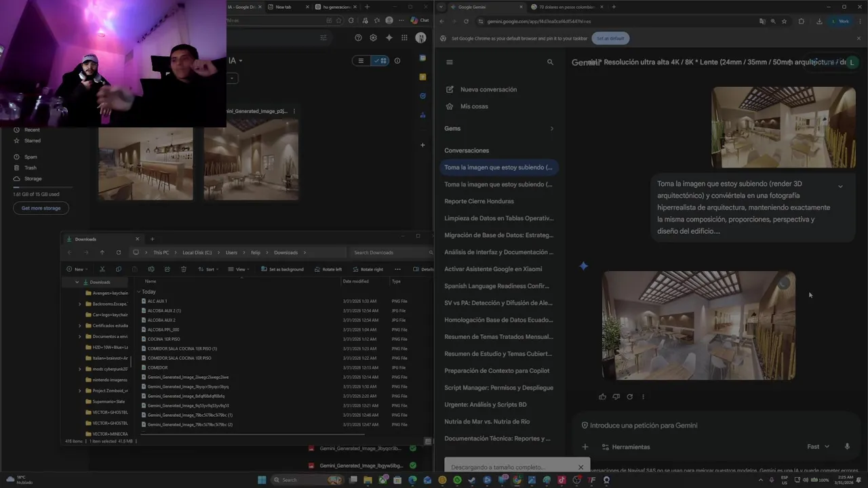
Task: Regenerate the Gemini response
Action: 629,396
